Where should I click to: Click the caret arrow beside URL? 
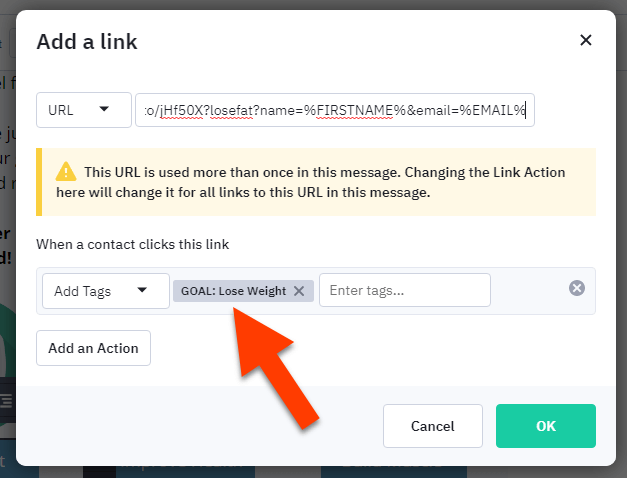point(104,109)
